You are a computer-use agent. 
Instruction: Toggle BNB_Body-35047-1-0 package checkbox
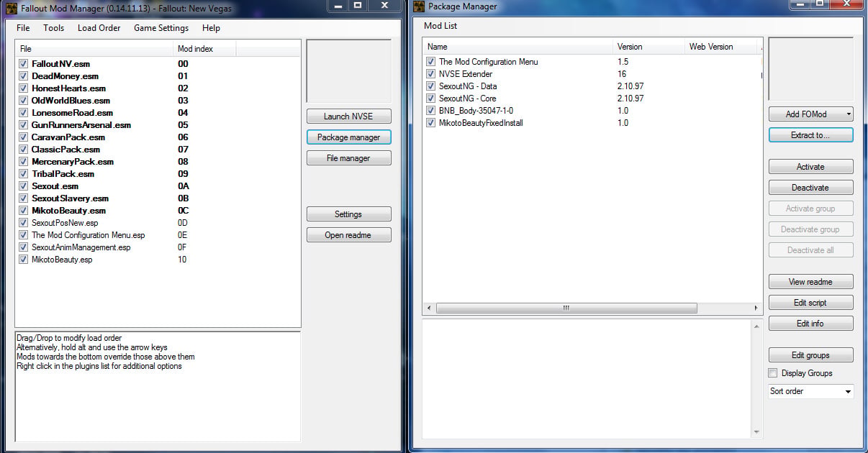430,111
